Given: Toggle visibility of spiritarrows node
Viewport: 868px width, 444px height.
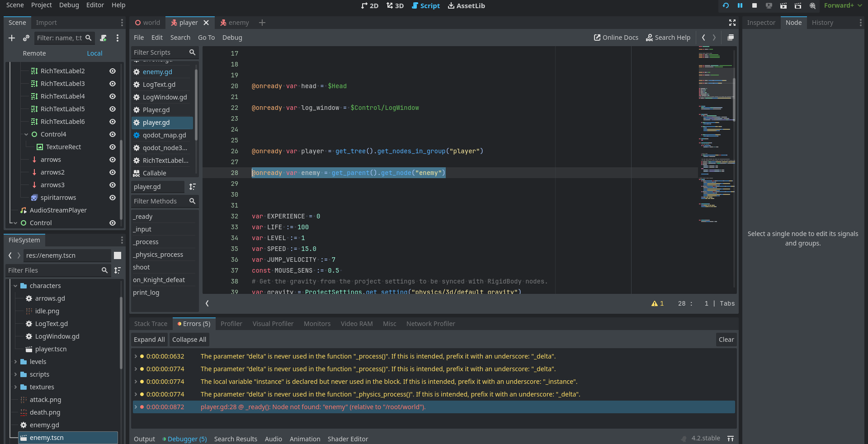Looking at the screenshot, I should [113, 198].
